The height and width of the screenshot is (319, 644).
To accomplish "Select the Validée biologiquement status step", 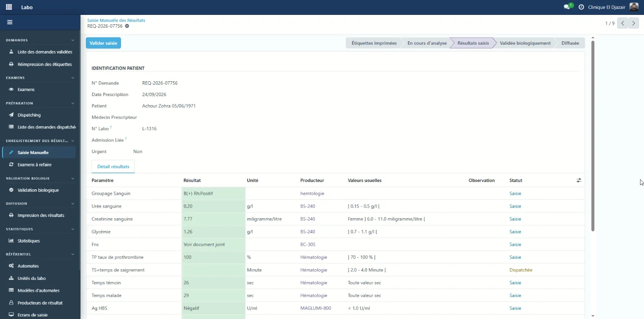I will [525, 43].
